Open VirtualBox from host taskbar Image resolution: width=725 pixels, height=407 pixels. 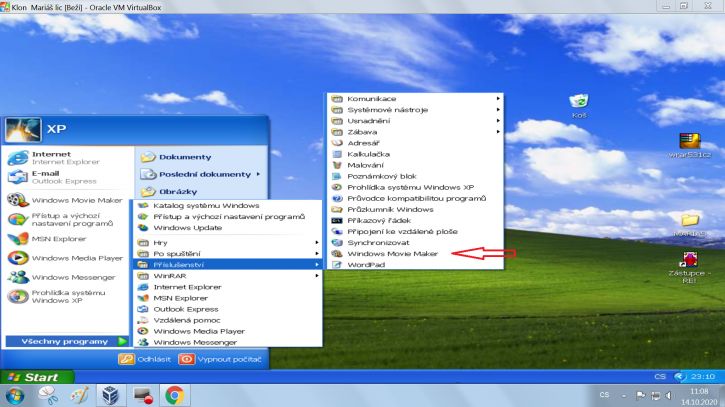(x=110, y=396)
